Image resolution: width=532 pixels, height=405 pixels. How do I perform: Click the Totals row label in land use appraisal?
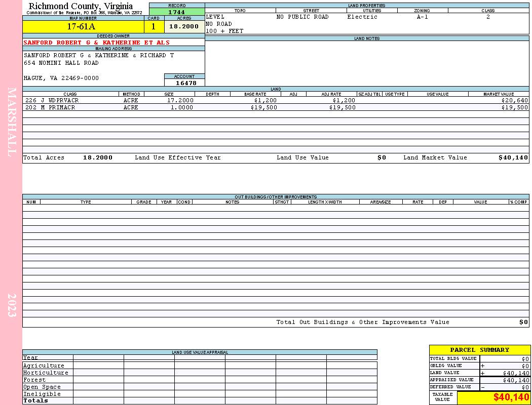tap(35, 400)
